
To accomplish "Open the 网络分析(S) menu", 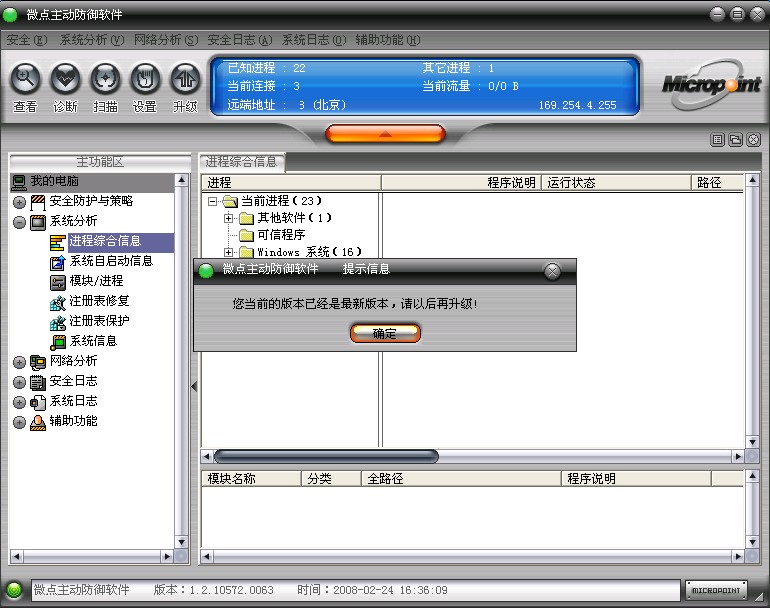I will (166, 40).
